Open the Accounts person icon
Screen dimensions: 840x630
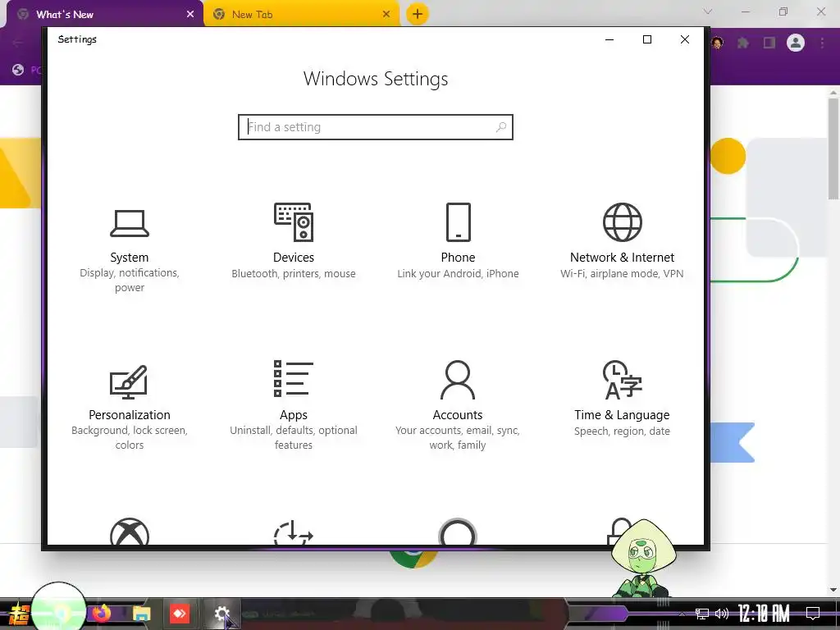click(458, 380)
